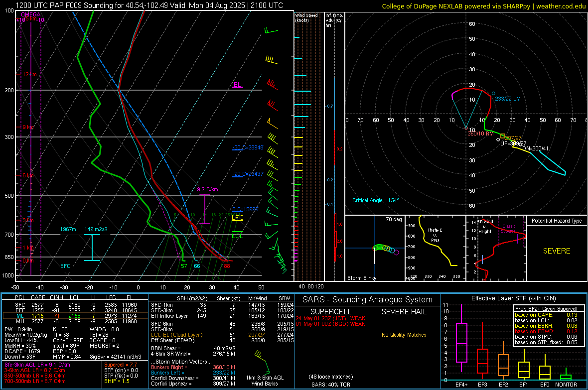Click the green LCL label on the skew-T
Image resolution: width=588 pixels, height=390 pixels.
(x=237, y=236)
